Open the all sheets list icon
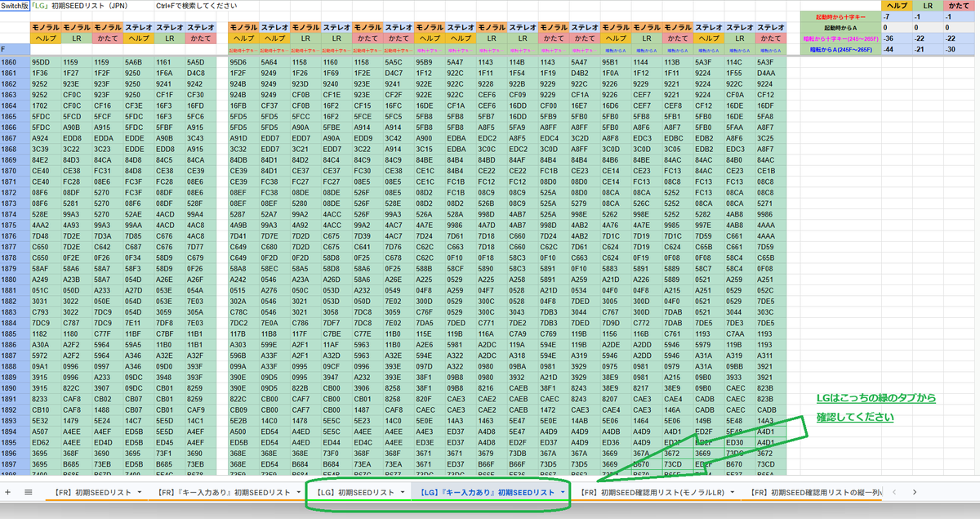 pos(28,492)
